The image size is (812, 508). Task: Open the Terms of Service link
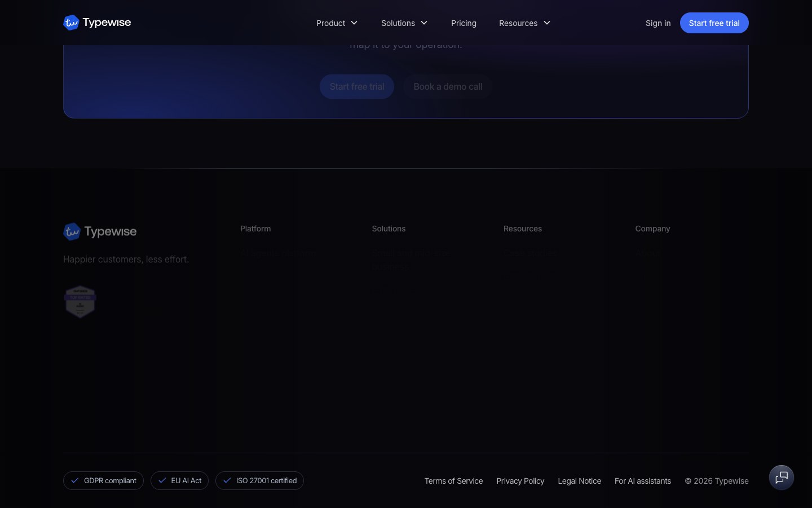coord(453,481)
